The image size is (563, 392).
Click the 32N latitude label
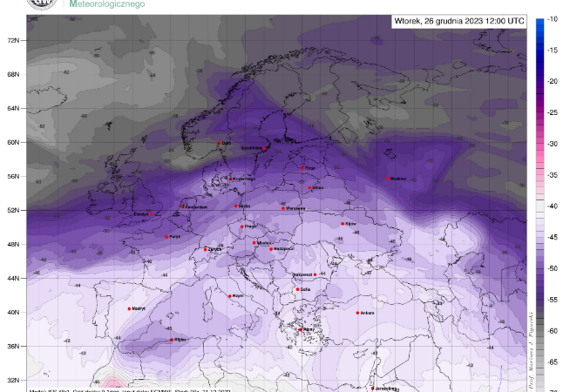tap(13, 380)
